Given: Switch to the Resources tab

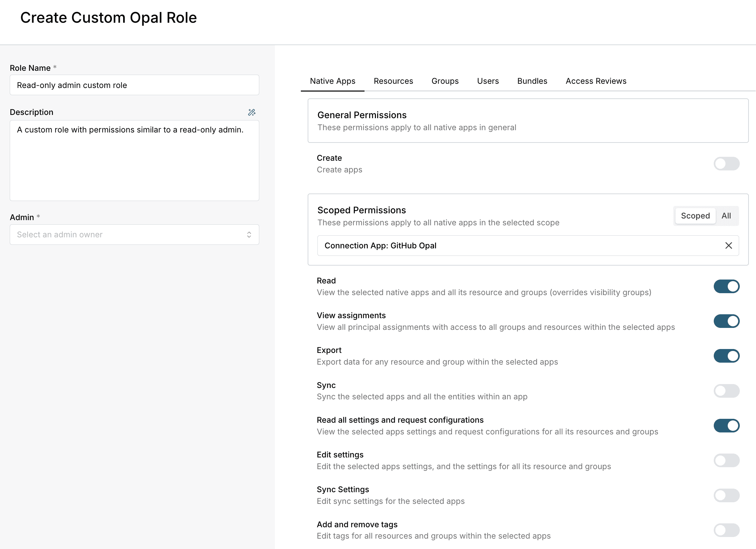Looking at the screenshot, I should (x=393, y=81).
